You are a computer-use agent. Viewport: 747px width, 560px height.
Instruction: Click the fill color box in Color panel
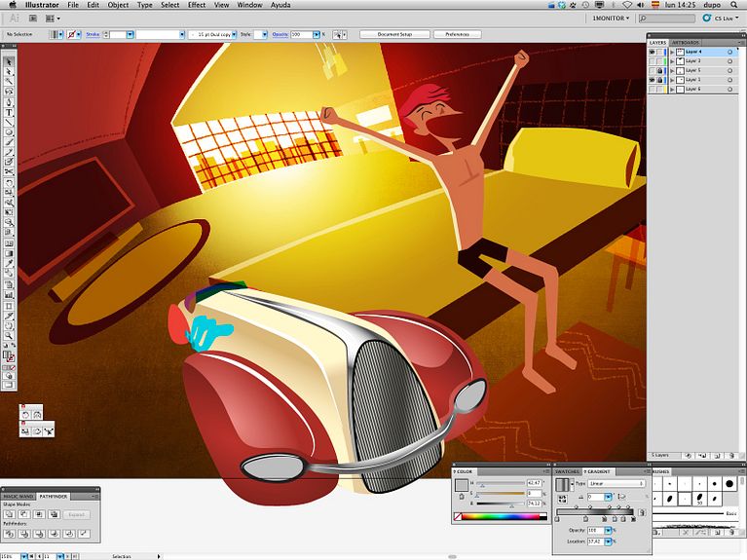461,485
